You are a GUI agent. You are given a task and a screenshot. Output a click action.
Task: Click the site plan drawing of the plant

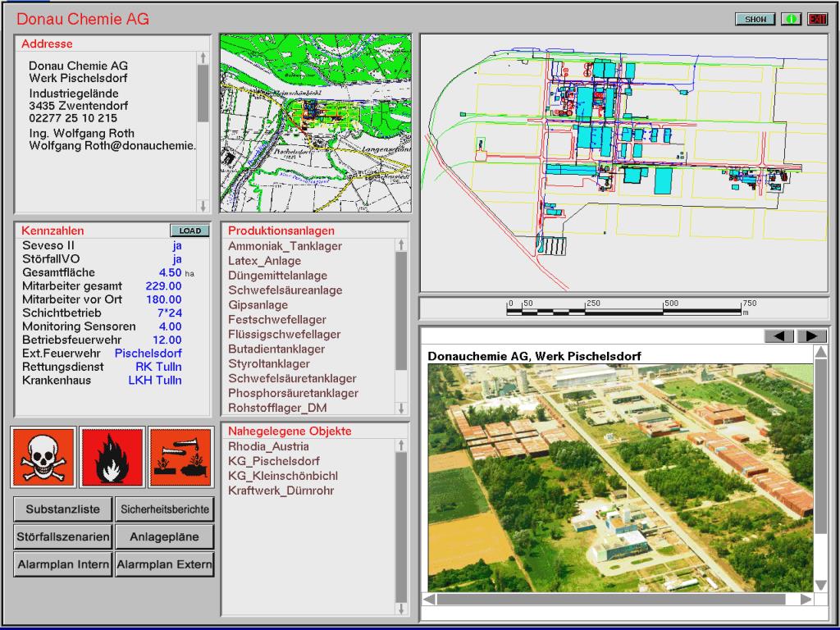(x=624, y=163)
